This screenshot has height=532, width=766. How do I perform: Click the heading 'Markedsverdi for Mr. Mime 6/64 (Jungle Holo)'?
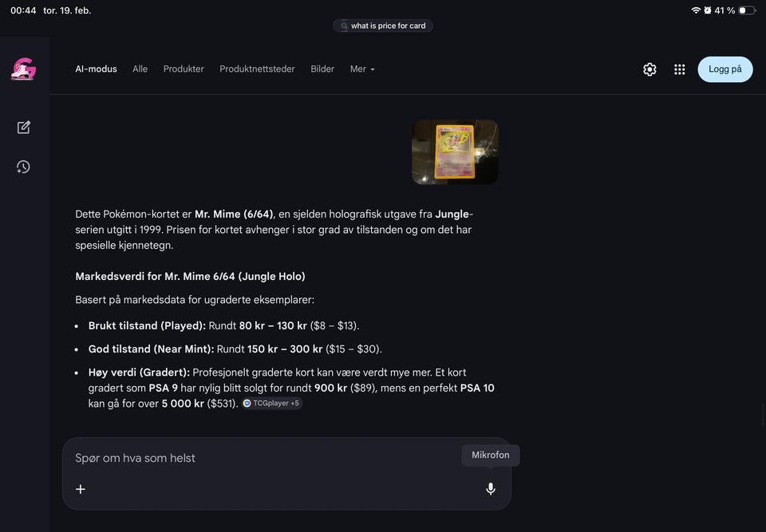[190, 277]
